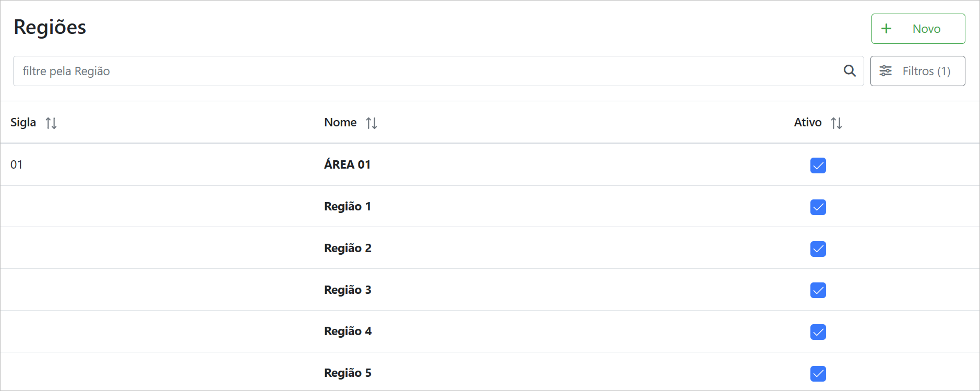Click the Nome sort arrows icon
The height and width of the screenshot is (391, 980).
pos(372,123)
